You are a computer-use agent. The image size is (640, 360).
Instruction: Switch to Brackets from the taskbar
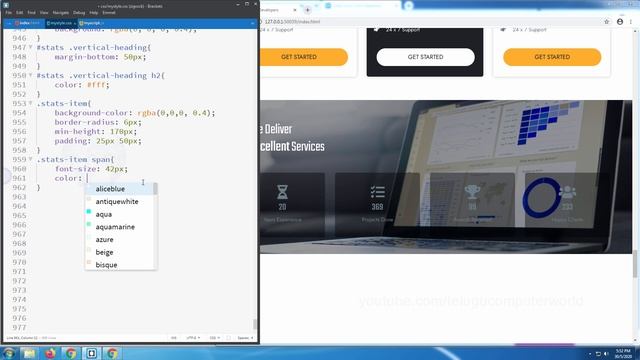tap(91, 353)
